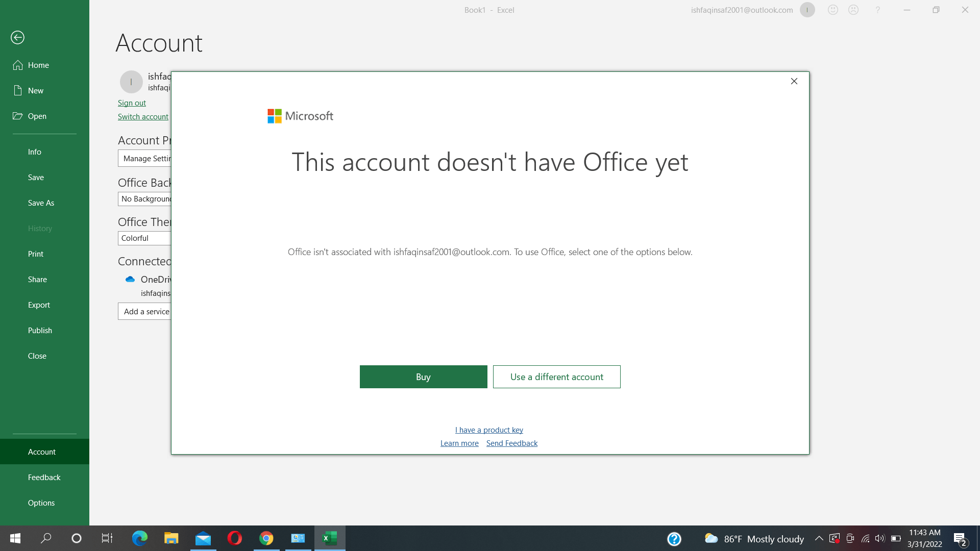
Task: Select Save As in the sidebar
Action: [x=41, y=203]
